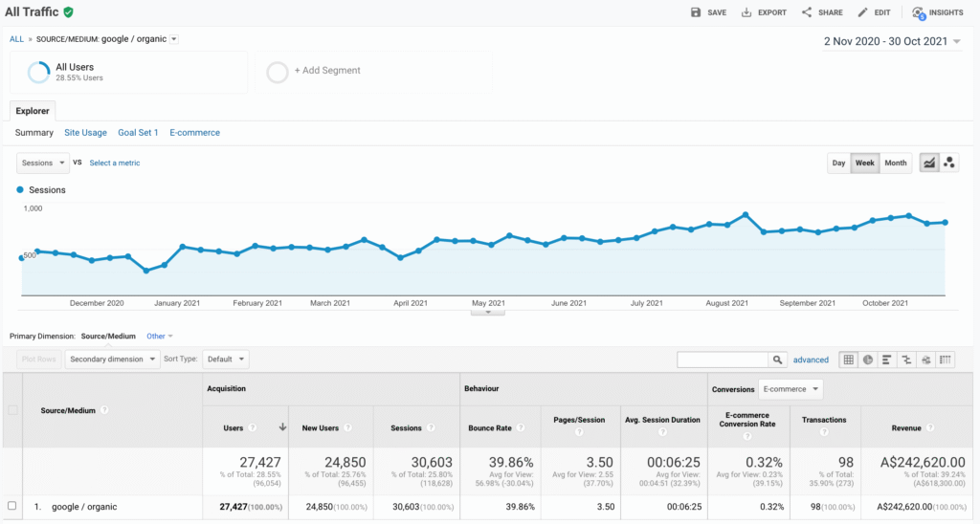Viewport: 980px width, 524px height.
Task: Switch to pivot table view icon
Action: tap(946, 360)
